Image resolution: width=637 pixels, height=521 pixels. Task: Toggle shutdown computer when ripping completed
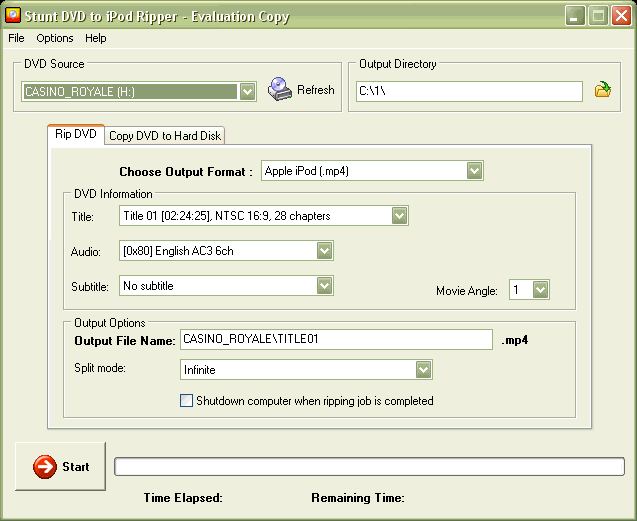click(x=186, y=401)
